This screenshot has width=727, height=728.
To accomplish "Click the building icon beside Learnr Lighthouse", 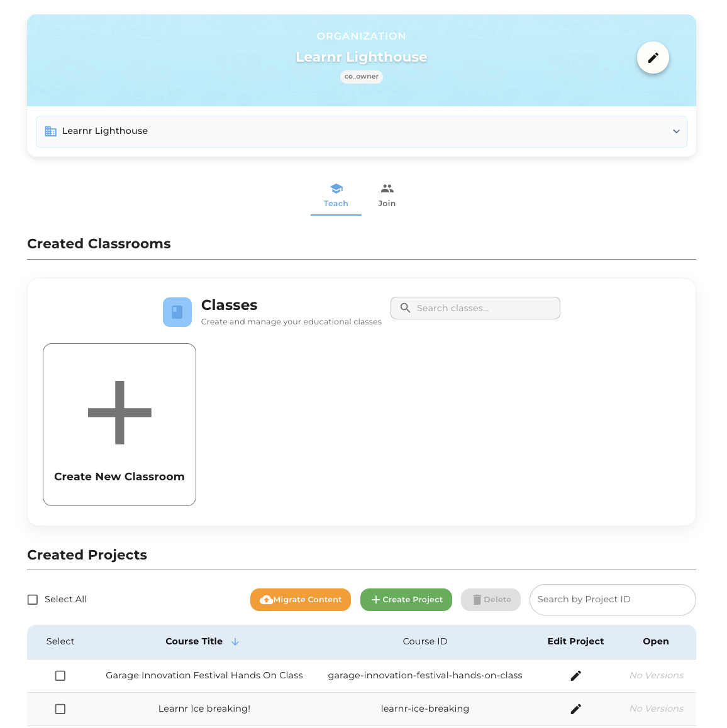I will click(50, 131).
